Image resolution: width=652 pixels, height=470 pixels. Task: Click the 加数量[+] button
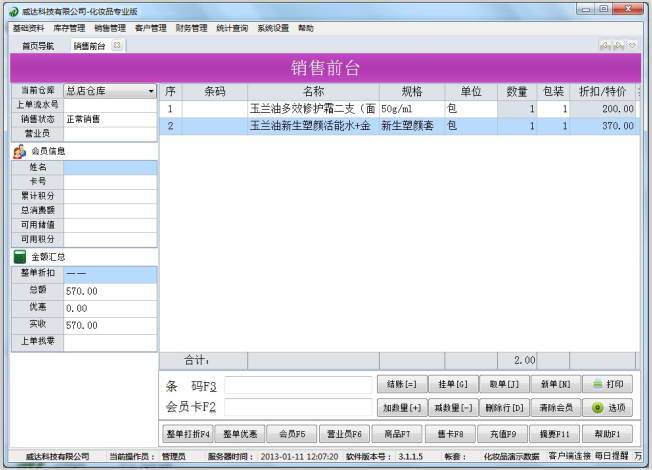coord(402,408)
